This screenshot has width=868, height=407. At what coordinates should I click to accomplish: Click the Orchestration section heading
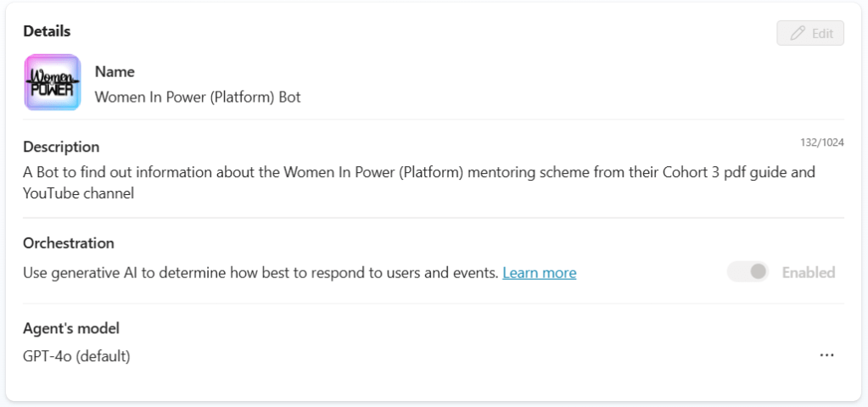click(x=69, y=243)
